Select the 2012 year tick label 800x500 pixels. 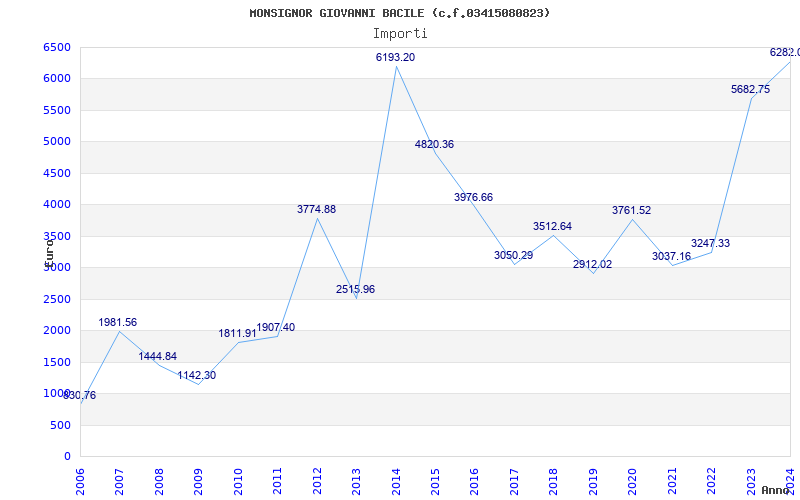pos(316,482)
